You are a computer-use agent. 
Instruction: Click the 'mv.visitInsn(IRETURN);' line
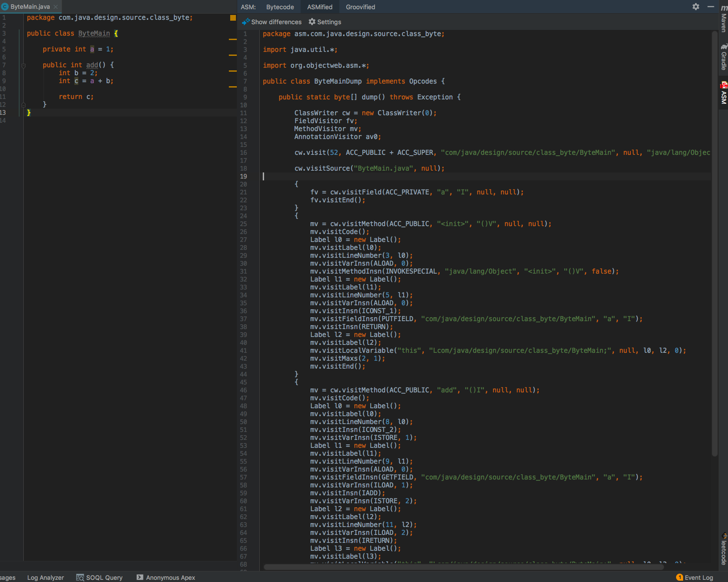pos(353,541)
